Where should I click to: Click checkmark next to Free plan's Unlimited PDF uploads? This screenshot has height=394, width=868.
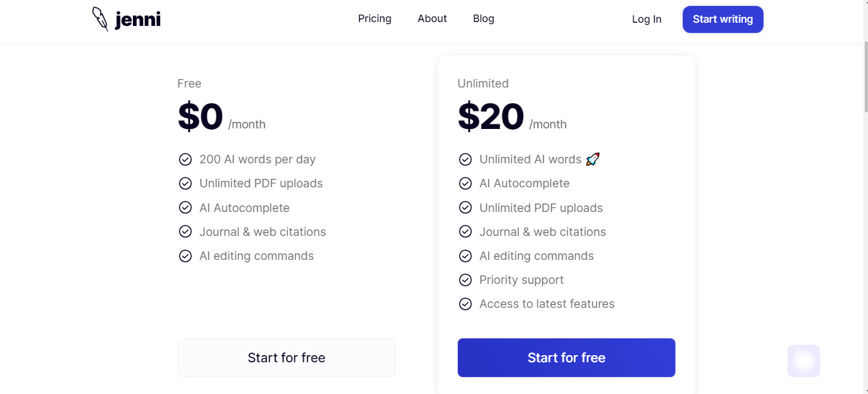click(x=185, y=183)
